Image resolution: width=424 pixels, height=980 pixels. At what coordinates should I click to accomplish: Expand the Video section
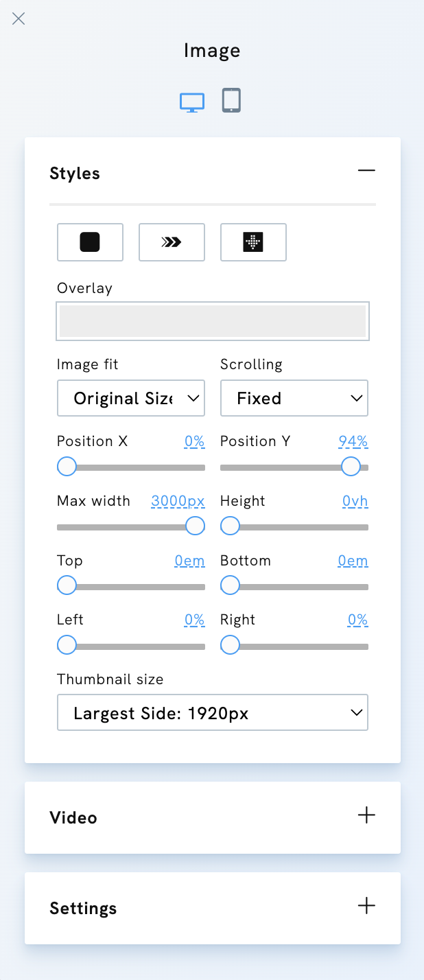366,816
